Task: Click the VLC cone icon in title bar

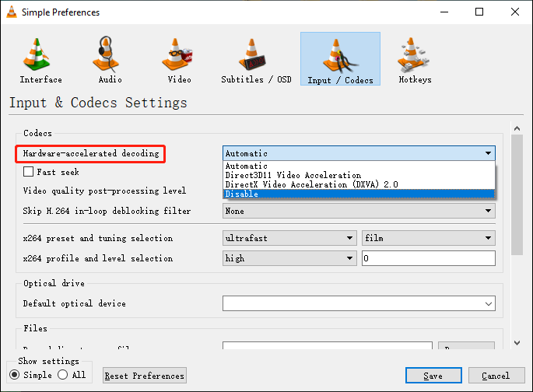Action: (x=11, y=12)
